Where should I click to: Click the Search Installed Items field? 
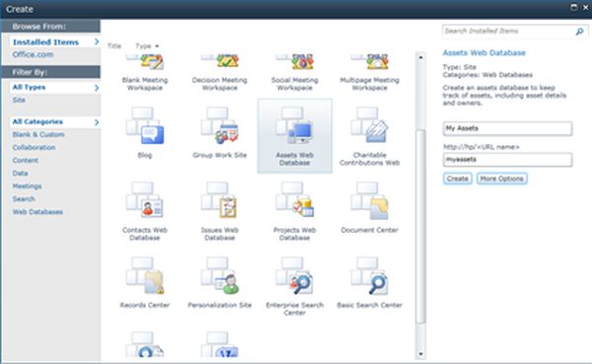click(508, 32)
